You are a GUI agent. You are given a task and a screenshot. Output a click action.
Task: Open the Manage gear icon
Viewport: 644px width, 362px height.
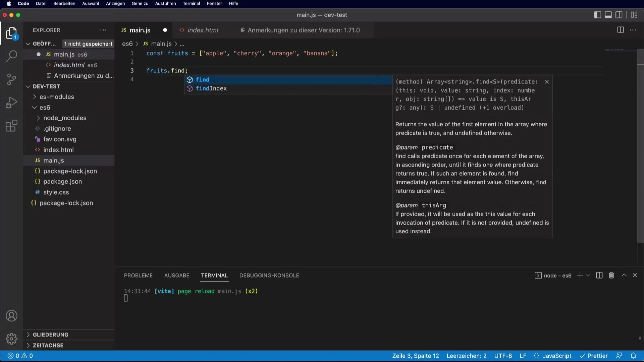[12, 339]
